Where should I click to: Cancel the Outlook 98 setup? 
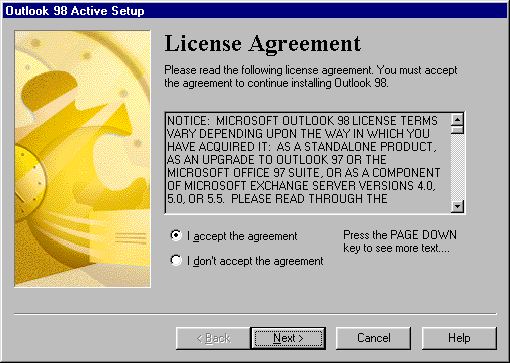point(373,338)
